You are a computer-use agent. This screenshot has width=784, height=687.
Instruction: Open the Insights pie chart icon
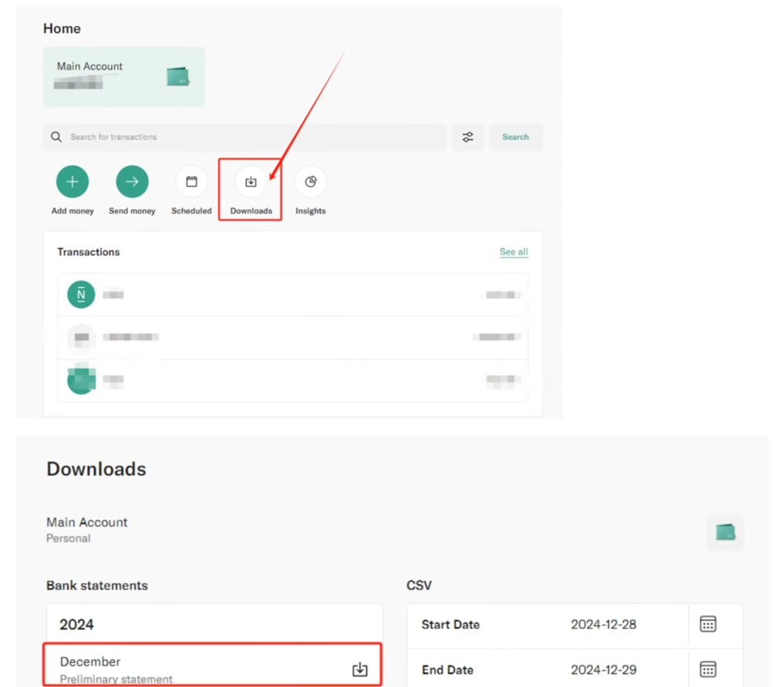coord(310,182)
